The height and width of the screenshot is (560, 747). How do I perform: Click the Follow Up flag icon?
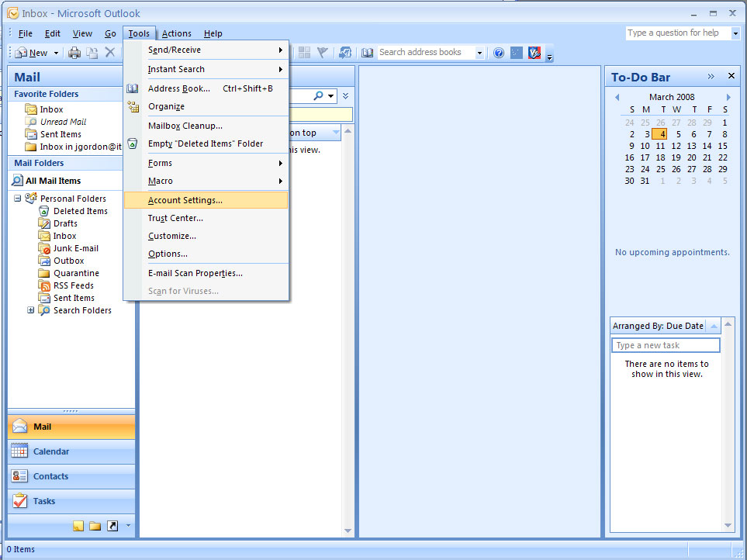(323, 53)
